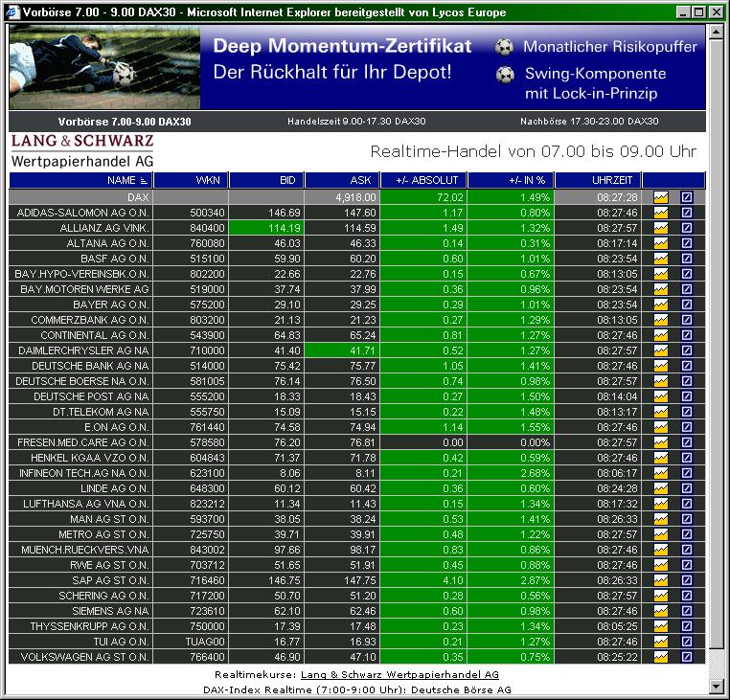Click DEUTSCHE BOERSE NA O.N. name cell

pyautogui.click(x=81, y=381)
